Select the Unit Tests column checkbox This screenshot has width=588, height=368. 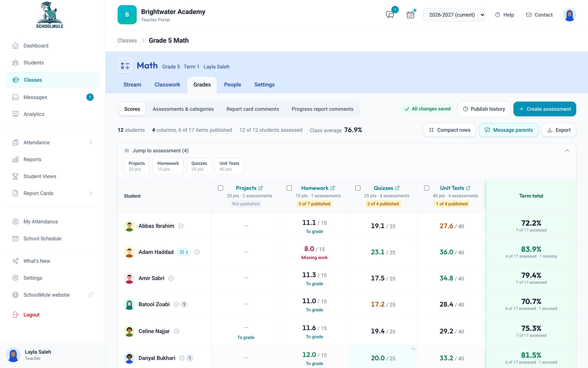(x=427, y=188)
